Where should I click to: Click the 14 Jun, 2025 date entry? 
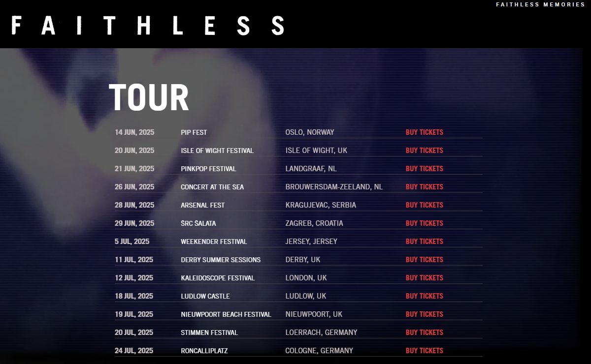pos(134,132)
